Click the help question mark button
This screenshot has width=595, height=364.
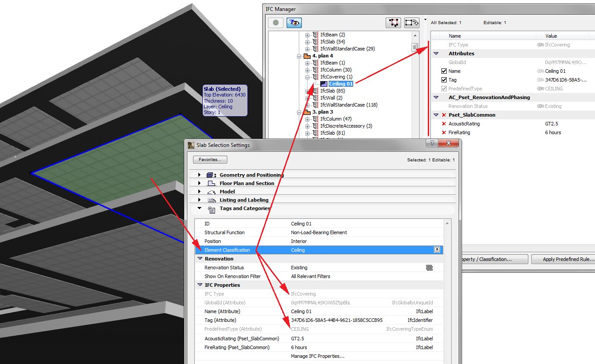[x=432, y=143]
